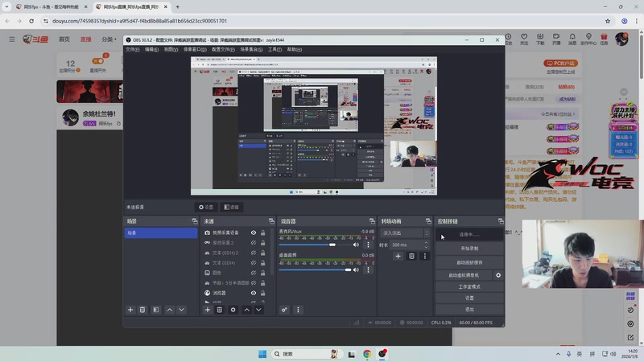Open 麦克风/Aux channel three-dot menu
Screen dimensions: 644x362
[x=368, y=245]
